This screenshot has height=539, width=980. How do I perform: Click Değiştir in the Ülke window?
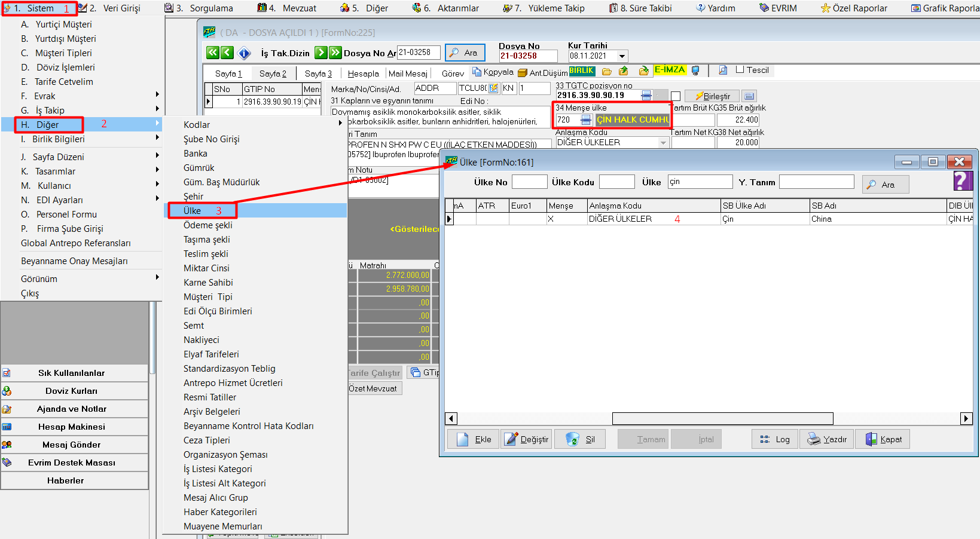[x=526, y=439]
